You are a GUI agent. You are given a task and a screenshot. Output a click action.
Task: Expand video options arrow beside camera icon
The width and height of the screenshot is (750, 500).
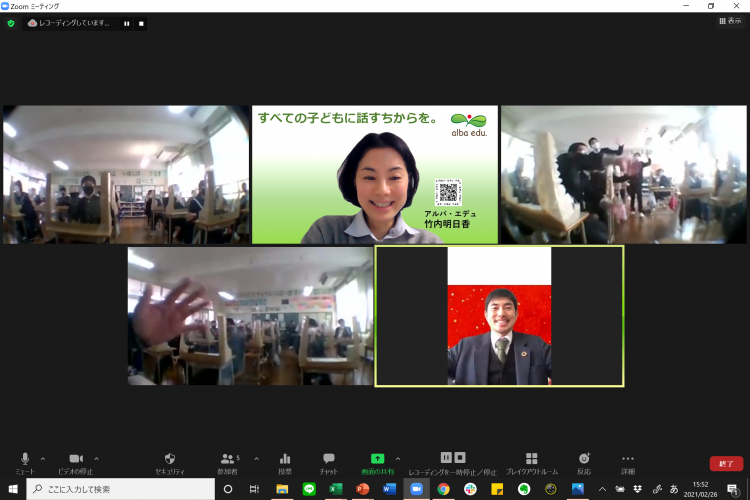tap(97, 459)
